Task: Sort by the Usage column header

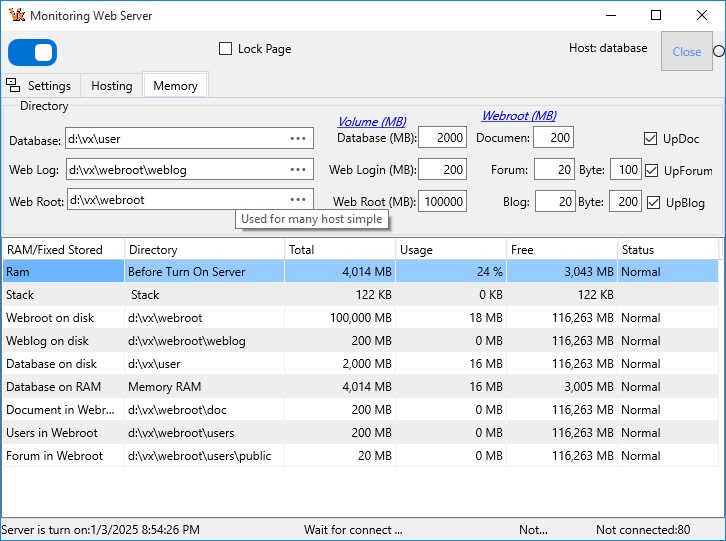Action: click(448, 250)
